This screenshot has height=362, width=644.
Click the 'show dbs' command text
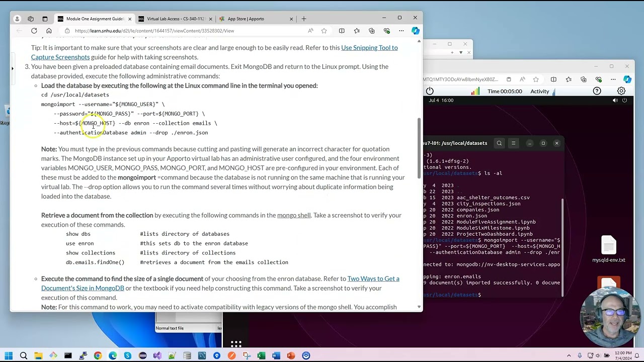pos(78,234)
